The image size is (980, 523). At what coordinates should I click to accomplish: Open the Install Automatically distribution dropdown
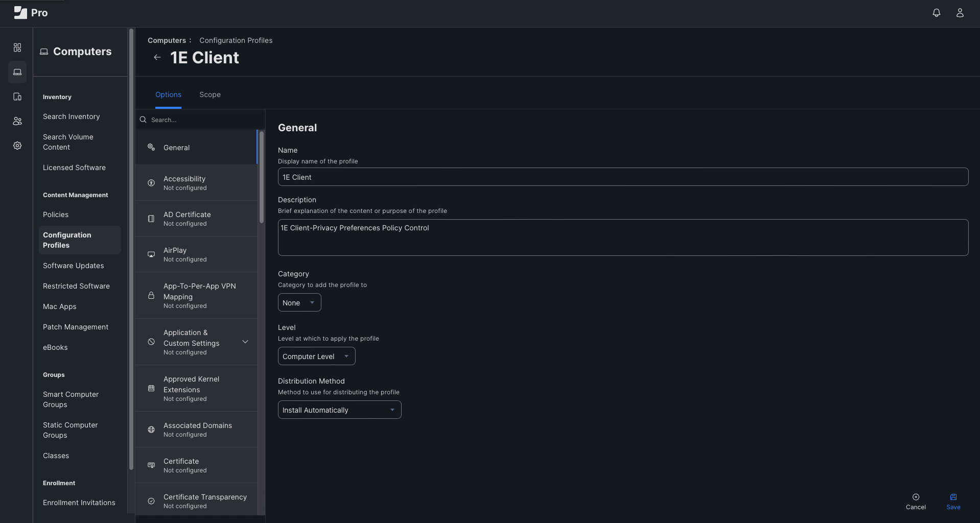pyautogui.click(x=339, y=410)
